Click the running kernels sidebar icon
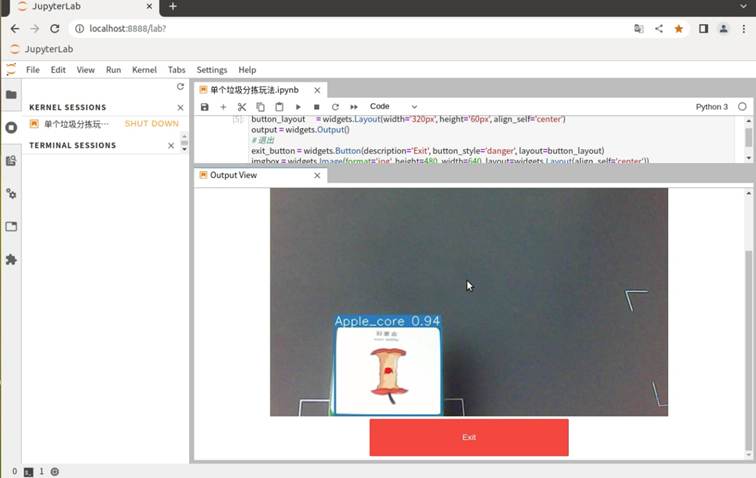Screen dimensions: 756x478 click(11, 128)
